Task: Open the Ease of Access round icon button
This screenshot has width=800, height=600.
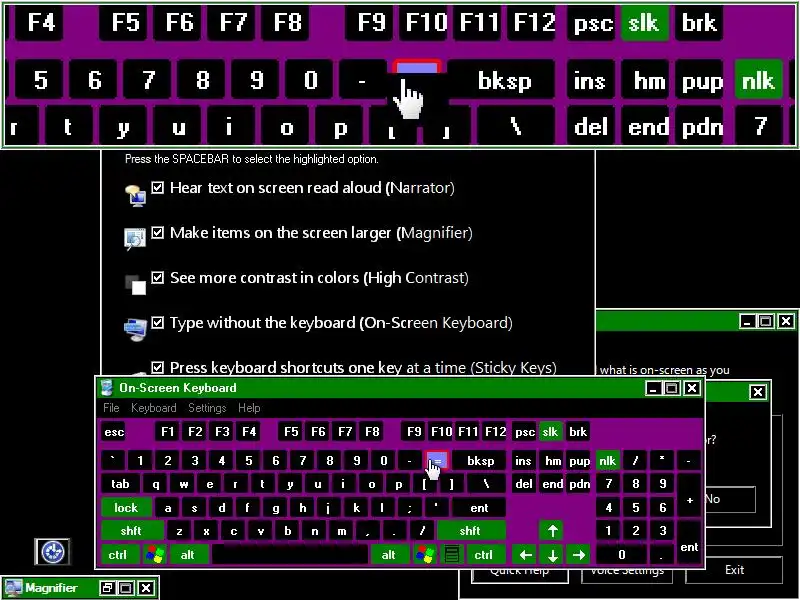Action: pos(52,552)
